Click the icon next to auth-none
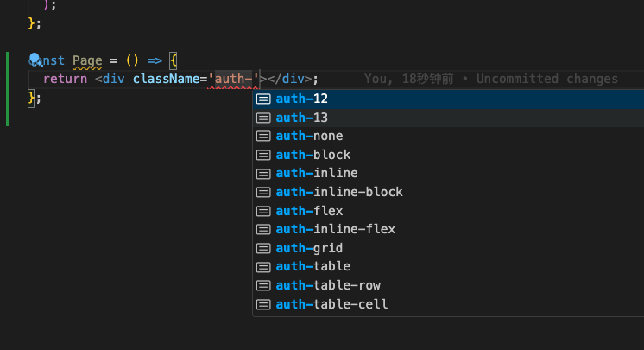Image resolution: width=644 pixels, height=350 pixels. (263, 136)
